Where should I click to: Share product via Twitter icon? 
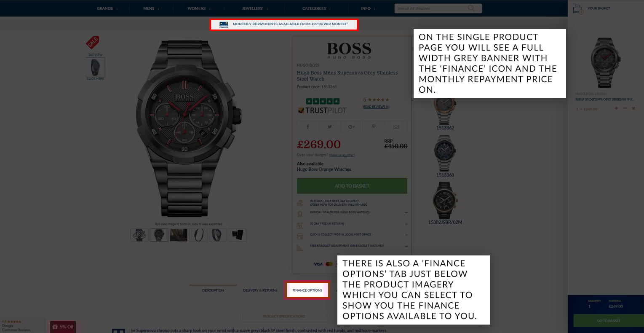coord(330,126)
